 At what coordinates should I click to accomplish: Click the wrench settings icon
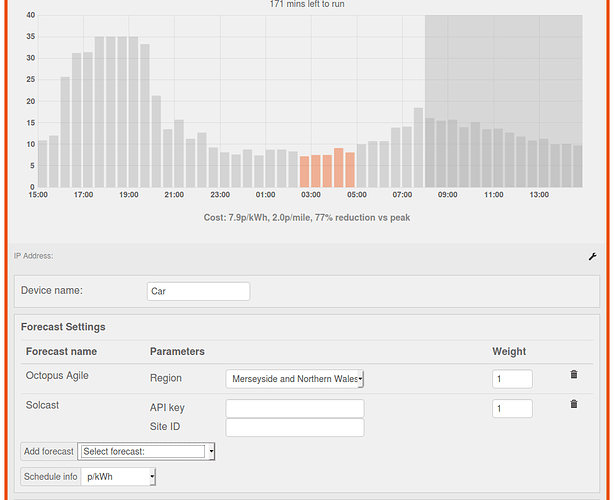[592, 256]
